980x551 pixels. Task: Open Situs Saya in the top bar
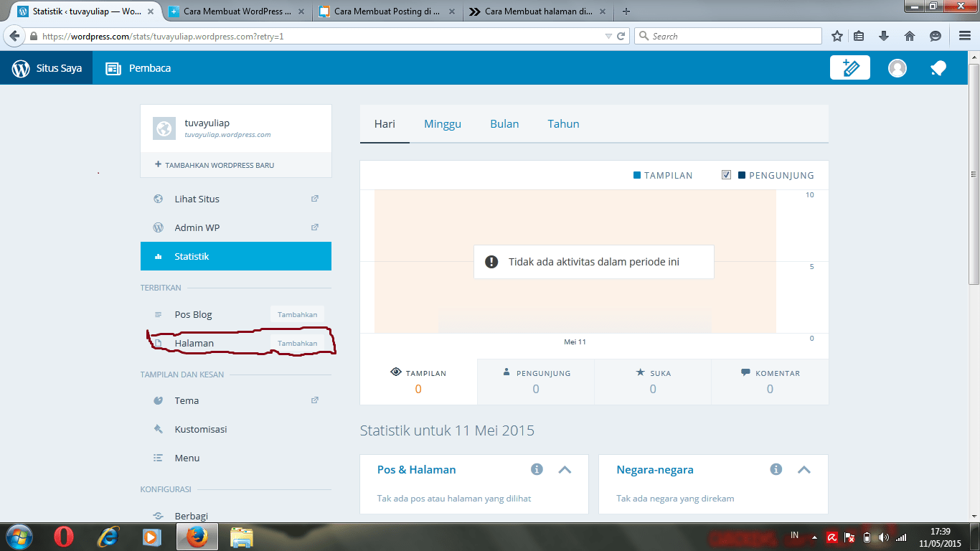click(x=46, y=69)
